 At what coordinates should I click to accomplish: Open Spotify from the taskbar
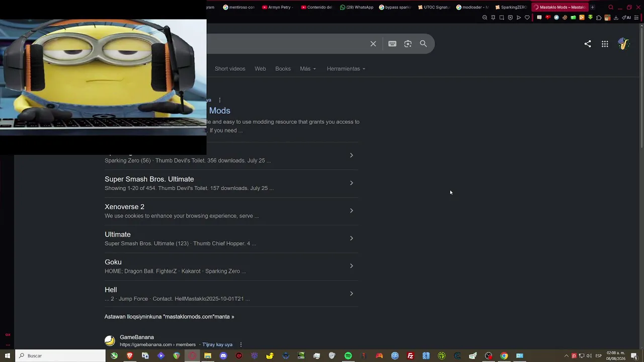tap(348, 356)
